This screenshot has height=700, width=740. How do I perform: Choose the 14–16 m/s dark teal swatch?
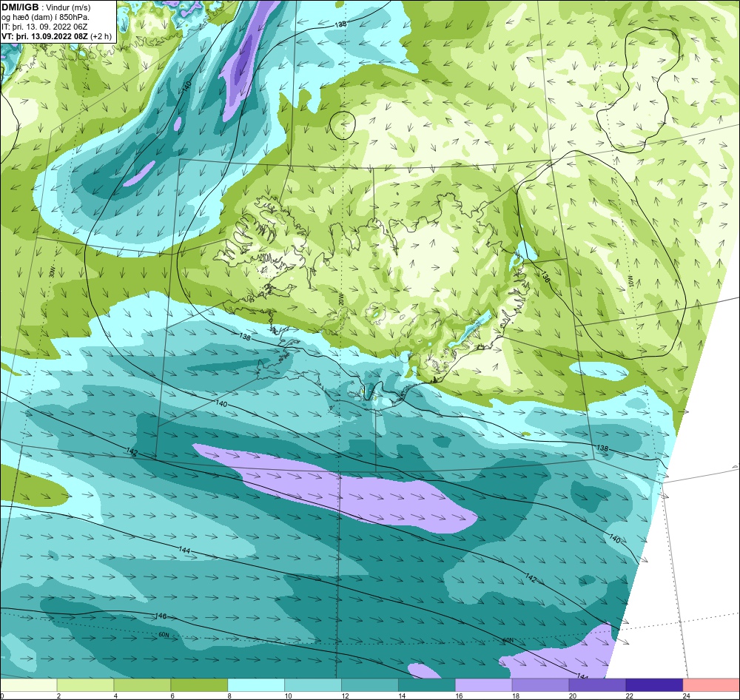click(x=427, y=685)
